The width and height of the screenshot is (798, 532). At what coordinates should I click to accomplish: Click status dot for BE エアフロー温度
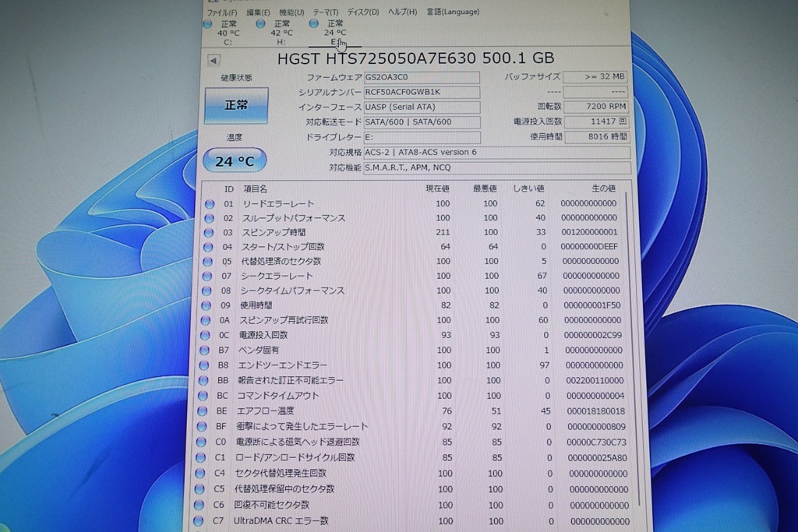[202, 411]
